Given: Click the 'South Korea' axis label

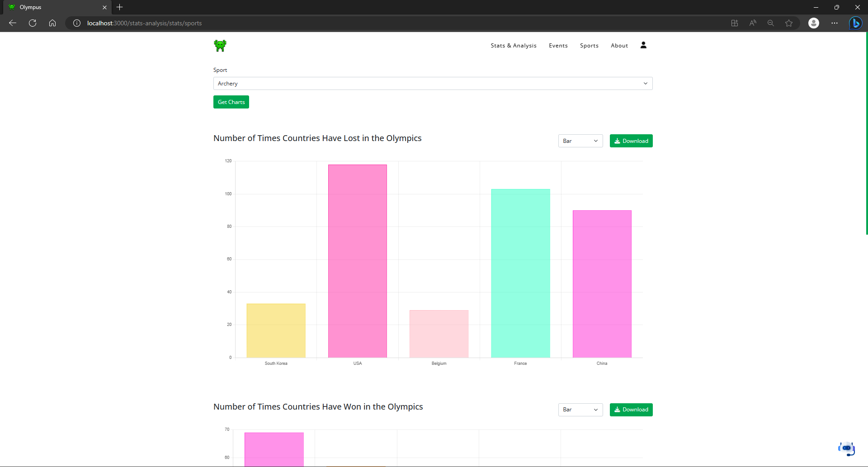Looking at the screenshot, I should point(276,363).
